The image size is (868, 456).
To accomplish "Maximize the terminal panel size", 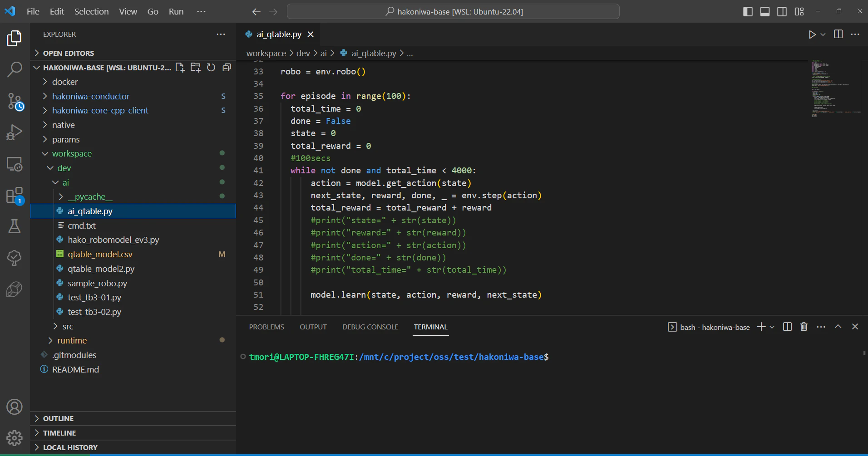I will click(838, 327).
